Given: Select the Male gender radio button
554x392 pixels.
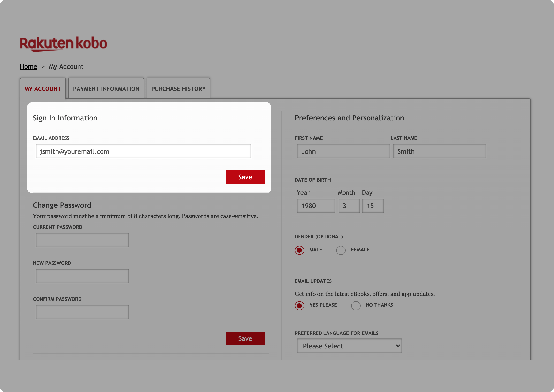Looking at the screenshot, I should tap(299, 250).
